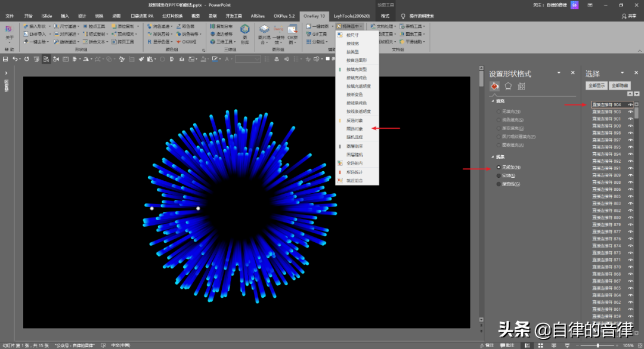Collapse the 线条 line section
644x349 pixels.
click(x=493, y=157)
